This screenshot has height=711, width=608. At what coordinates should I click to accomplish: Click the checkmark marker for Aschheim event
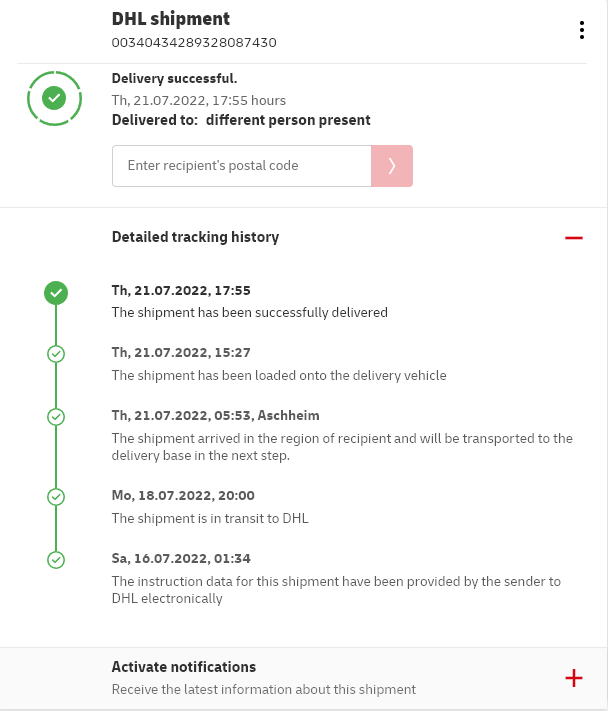(56, 416)
